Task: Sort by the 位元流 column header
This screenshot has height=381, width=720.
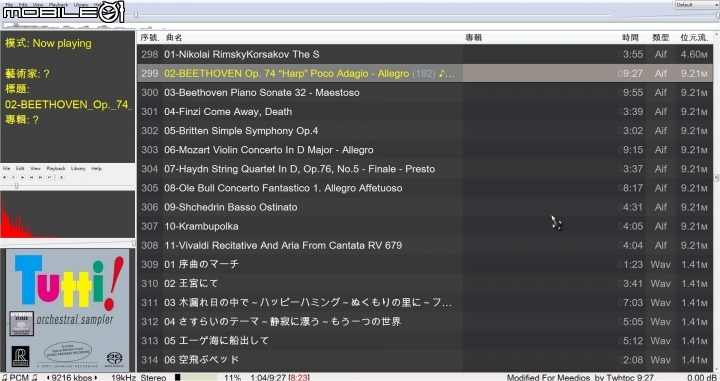Action: point(693,38)
